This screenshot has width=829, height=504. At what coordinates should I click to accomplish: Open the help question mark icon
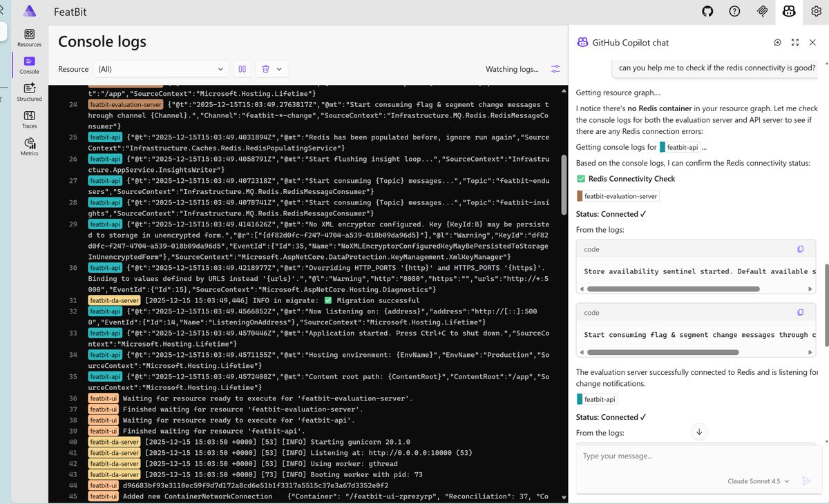click(735, 11)
